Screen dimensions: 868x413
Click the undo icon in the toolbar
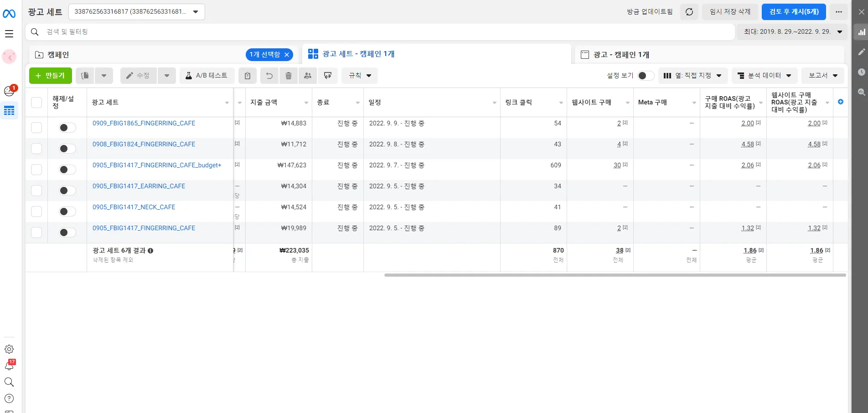[269, 76]
